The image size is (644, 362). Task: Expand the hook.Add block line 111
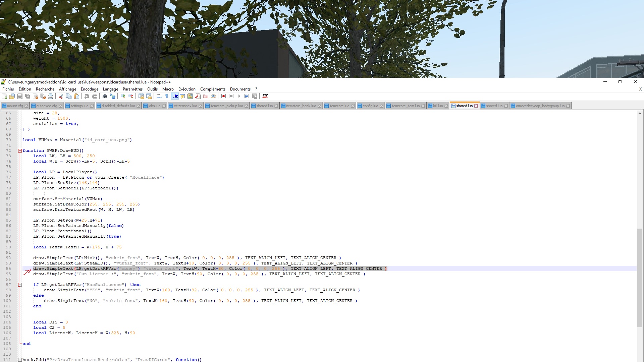pyautogui.click(x=19, y=359)
